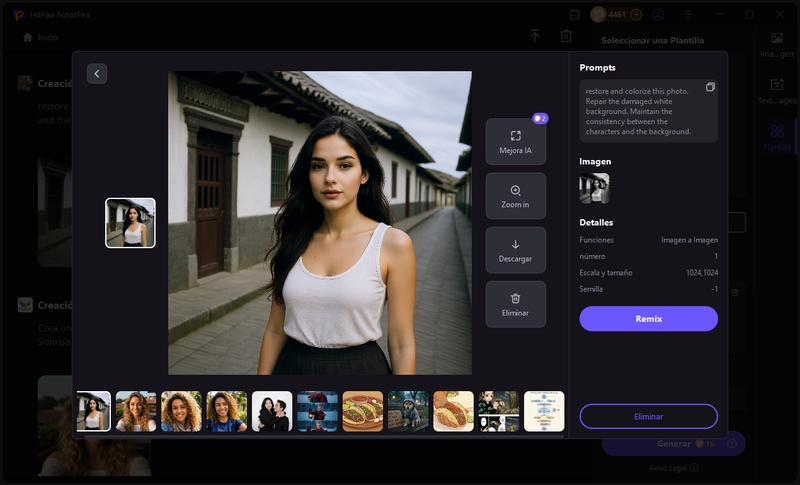Click the back arrow button
The height and width of the screenshot is (485, 800).
(x=96, y=73)
